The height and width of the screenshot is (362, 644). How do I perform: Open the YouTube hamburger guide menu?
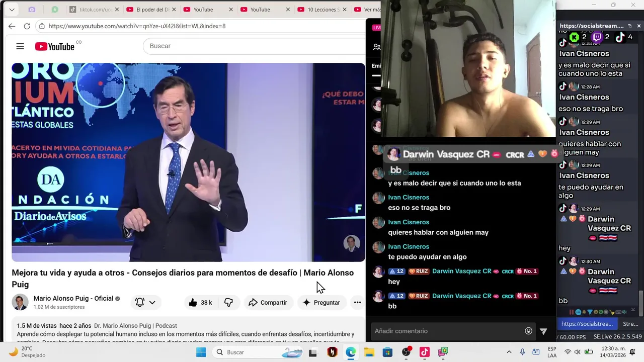20,46
